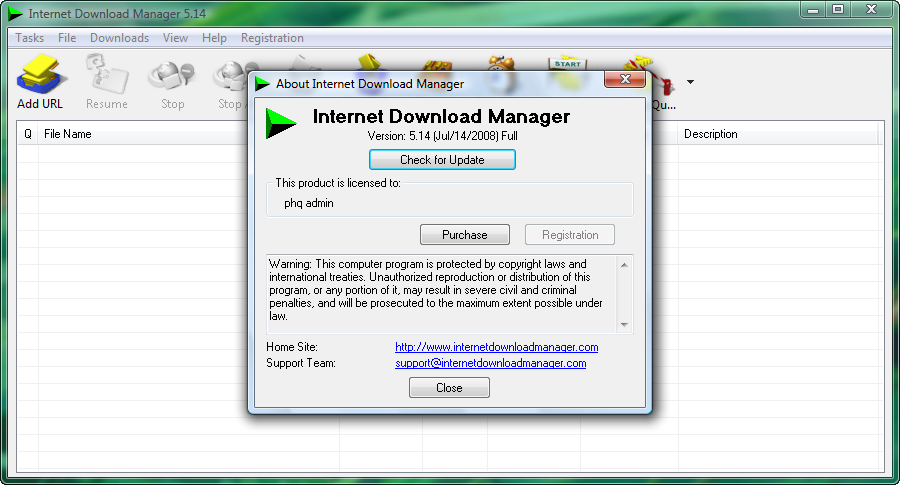This screenshot has height=485, width=900.
Task: Click the Stop All toolbar icon
Action: click(231, 80)
